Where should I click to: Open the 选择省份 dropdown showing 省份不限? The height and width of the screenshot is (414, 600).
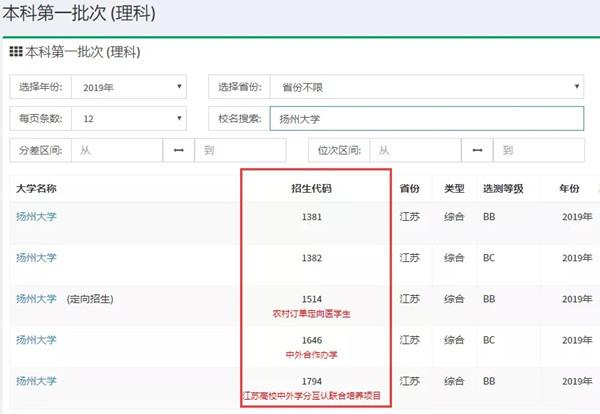tap(427, 87)
